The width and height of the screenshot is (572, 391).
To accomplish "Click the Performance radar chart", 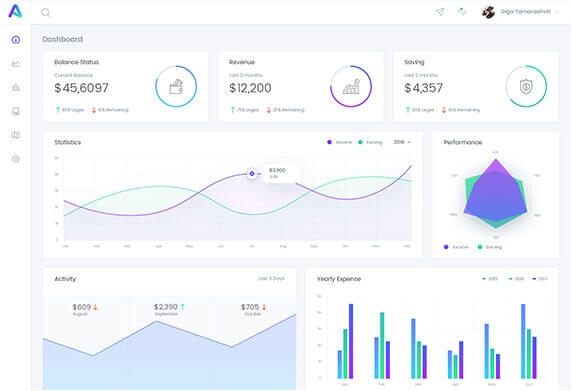I will pyautogui.click(x=495, y=193).
